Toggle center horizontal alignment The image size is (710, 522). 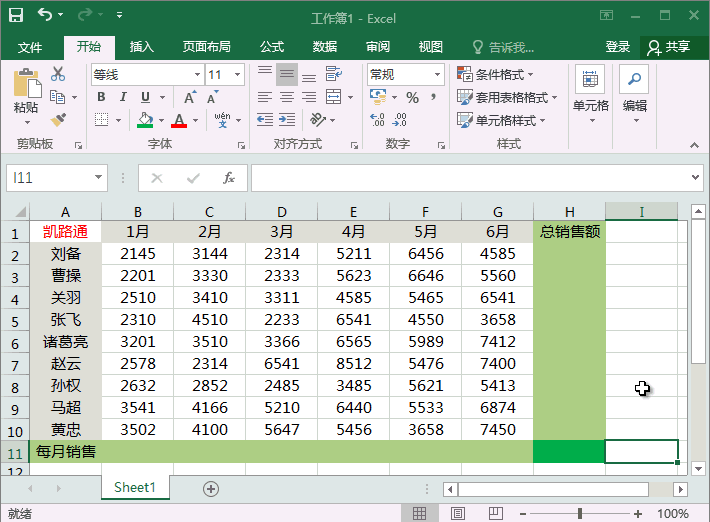[x=287, y=97]
